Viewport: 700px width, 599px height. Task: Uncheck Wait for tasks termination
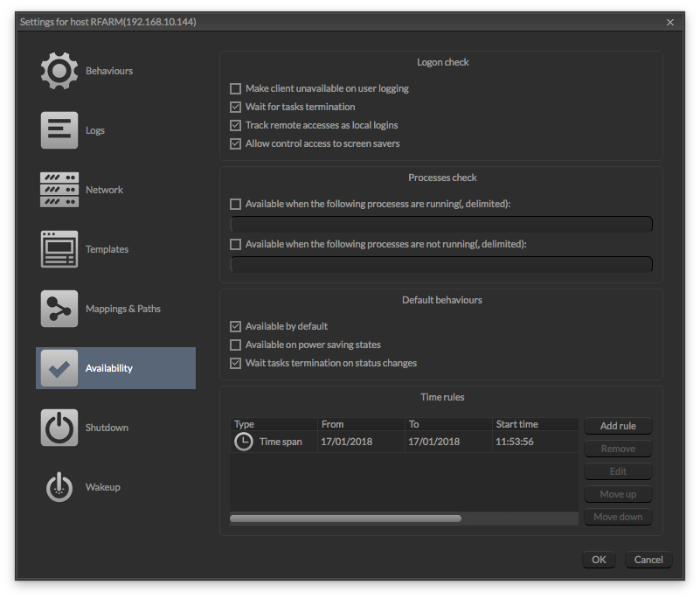click(x=235, y=107)
